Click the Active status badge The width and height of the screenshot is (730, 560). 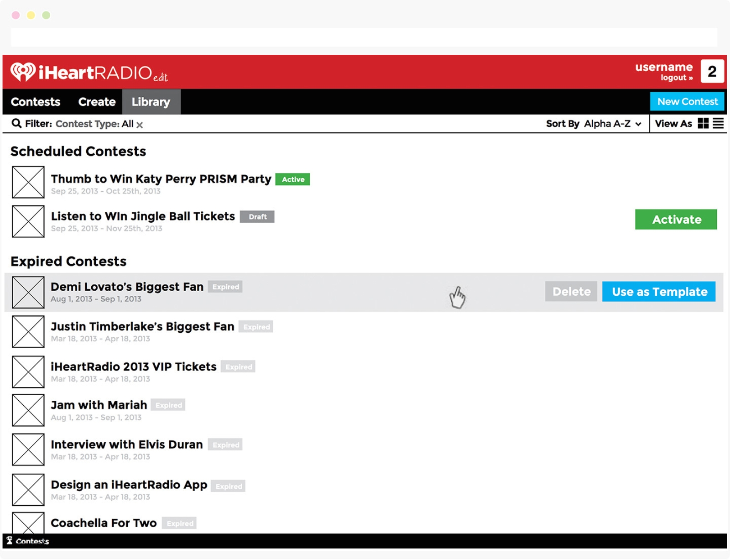pyautogui.click(x=293, y=179)
